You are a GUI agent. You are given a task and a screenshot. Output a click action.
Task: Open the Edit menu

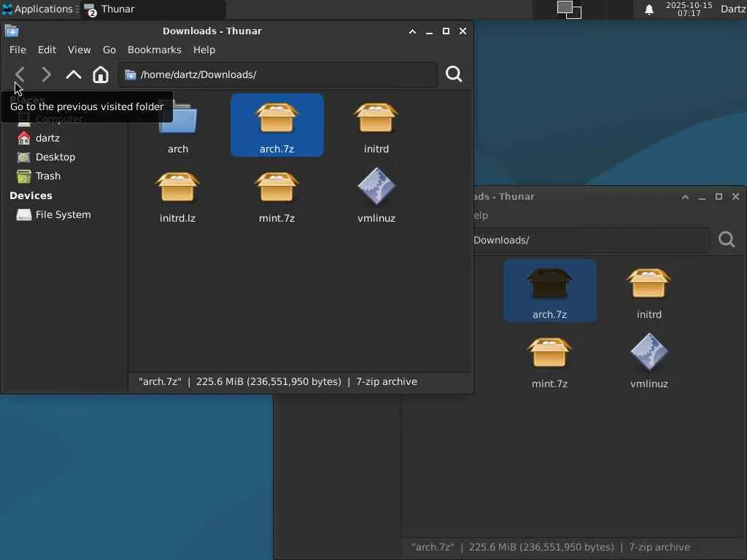pyautogui.click(x=47, y=50)
